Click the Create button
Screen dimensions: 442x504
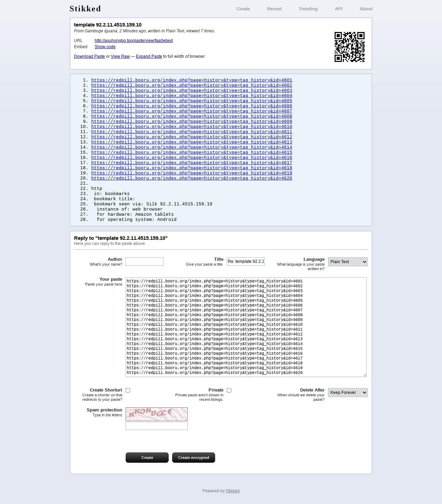pyautogui.click(x=147, y=458)
